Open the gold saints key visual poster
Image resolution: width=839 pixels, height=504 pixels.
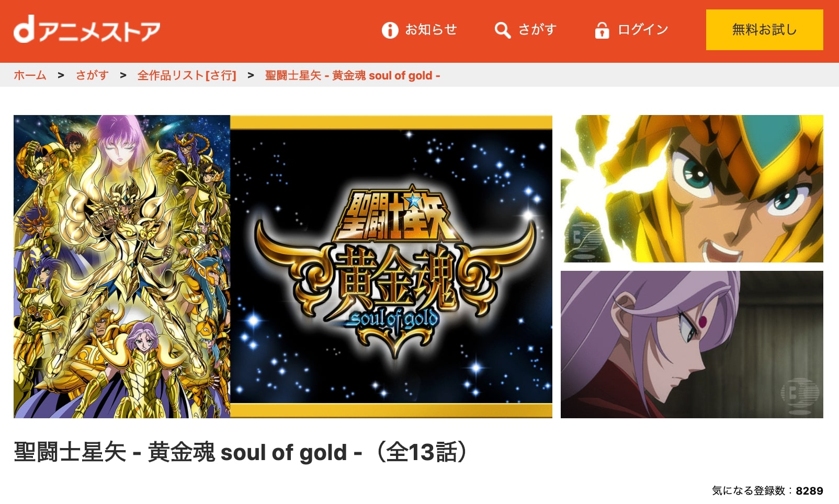(122, 267)
